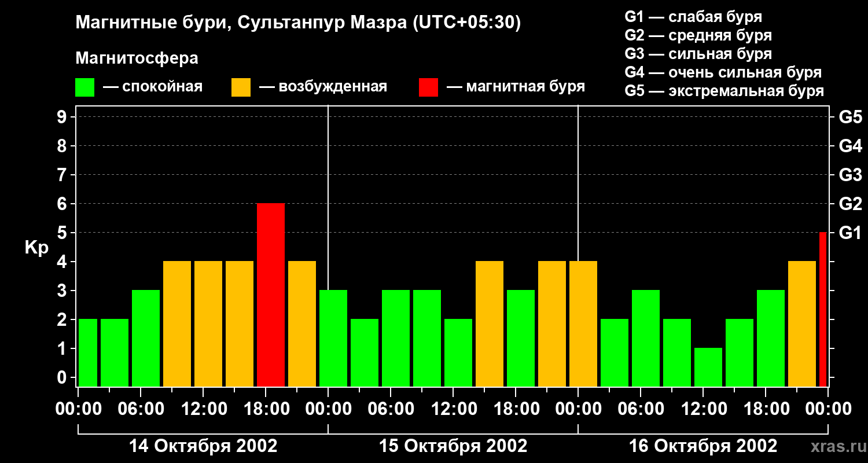Click the Kp axis label
Image resolution: width=868 pixels, height=463 pixels.
[37, 248]
